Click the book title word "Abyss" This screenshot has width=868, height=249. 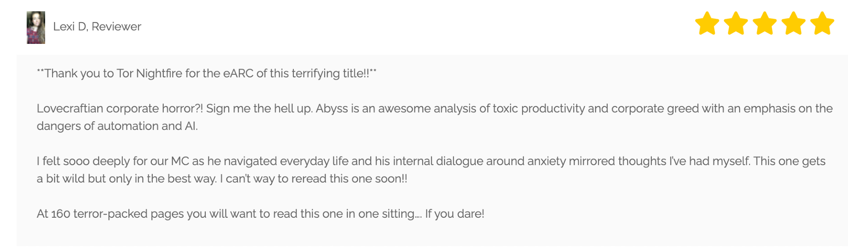[x=332, y=109]
